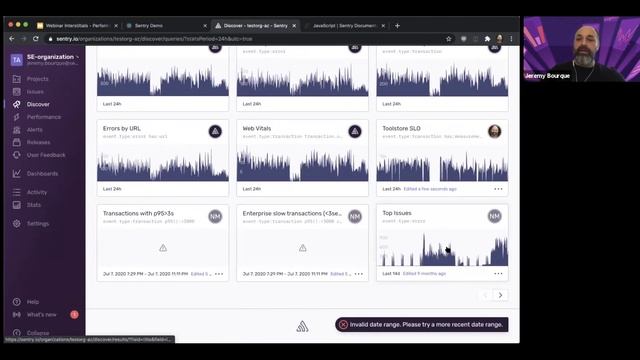Open Performance in the sidebar
This screenshot has width=640, height=360.
44,117
